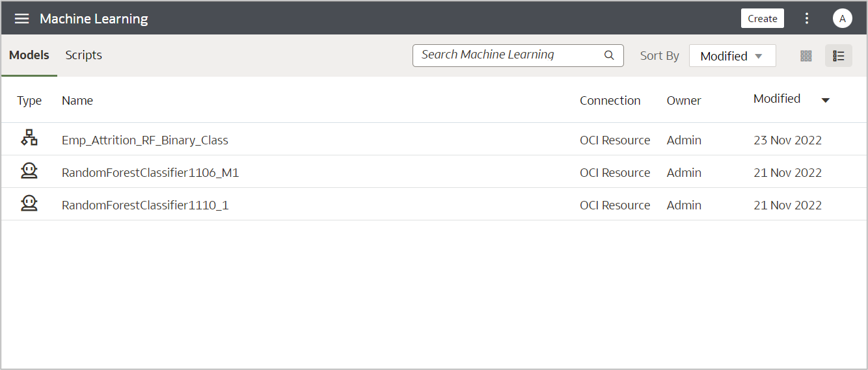Click the RandomForestClassifier1110_1 model icon
This screenshot has height=370, width=868.
pyautogui.click(x=29, y=204)
